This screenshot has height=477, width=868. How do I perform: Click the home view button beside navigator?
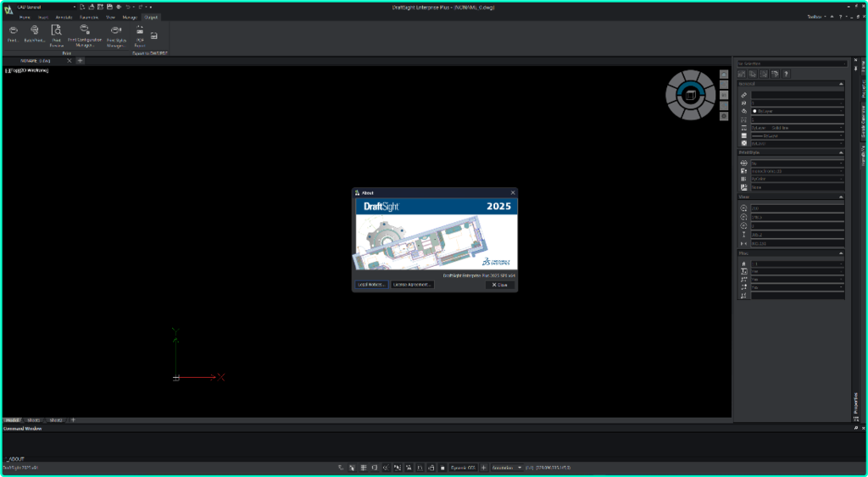(x=724, y=74)
